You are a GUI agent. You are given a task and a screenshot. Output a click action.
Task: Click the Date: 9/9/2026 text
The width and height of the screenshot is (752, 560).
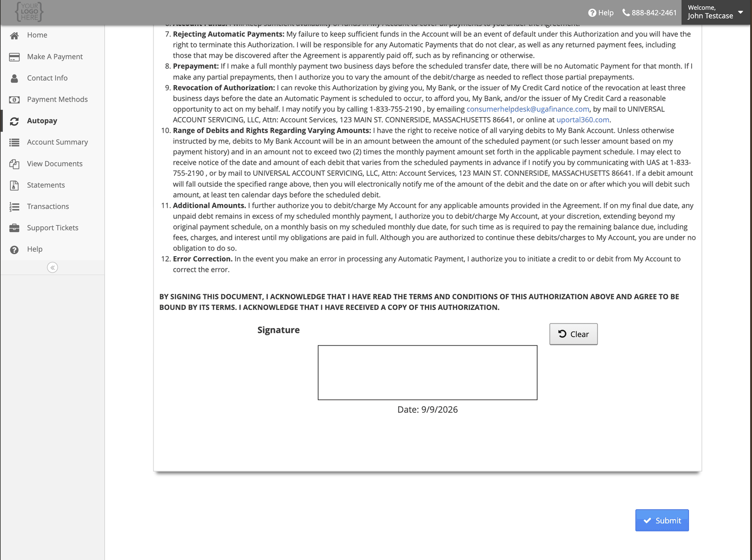pyautogui.click(x=427, y=410)
